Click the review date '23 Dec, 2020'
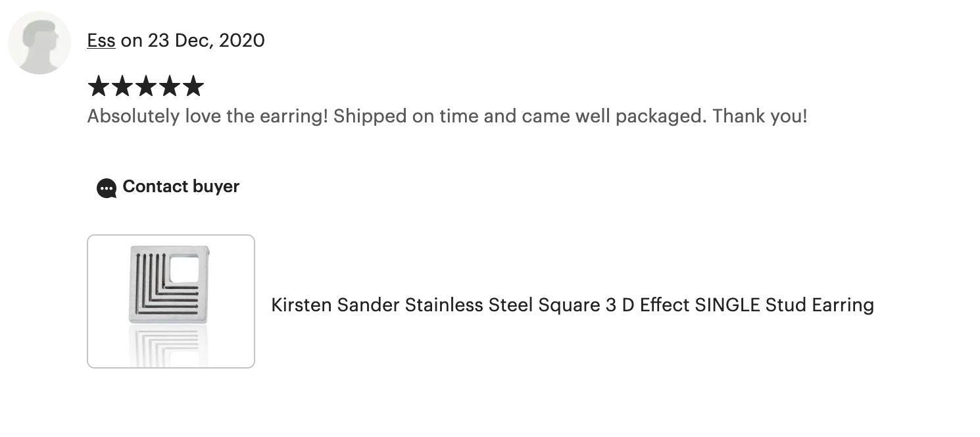 [207, 40]
